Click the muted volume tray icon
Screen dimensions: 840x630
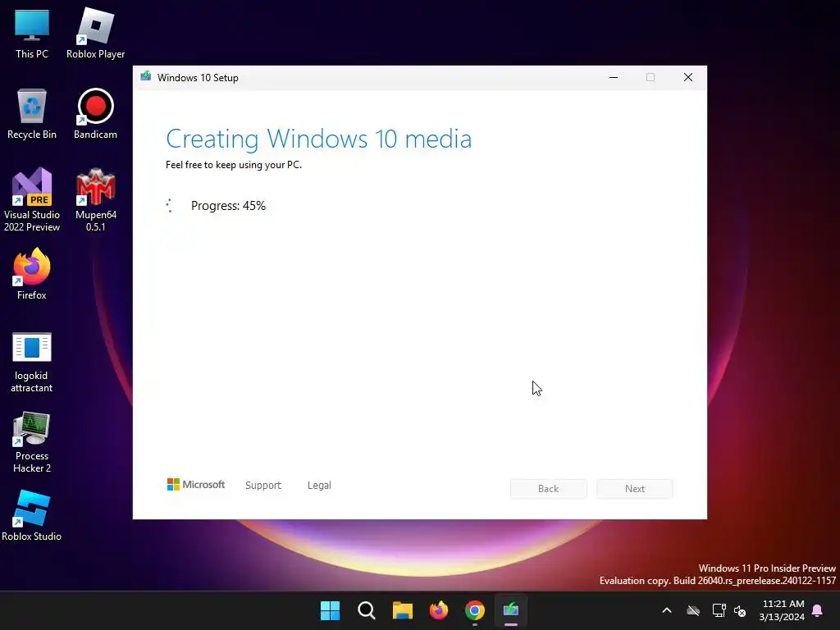740,610
